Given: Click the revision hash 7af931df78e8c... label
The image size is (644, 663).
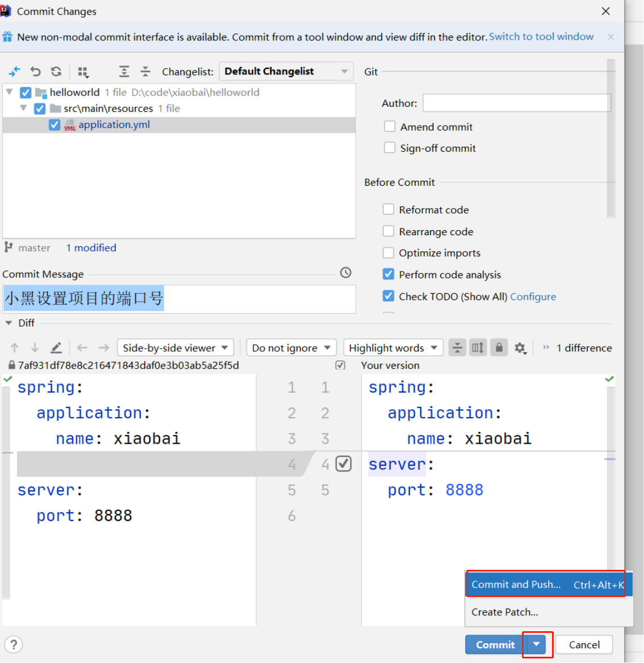Looking at the screenshot, I should pos(128,365).
